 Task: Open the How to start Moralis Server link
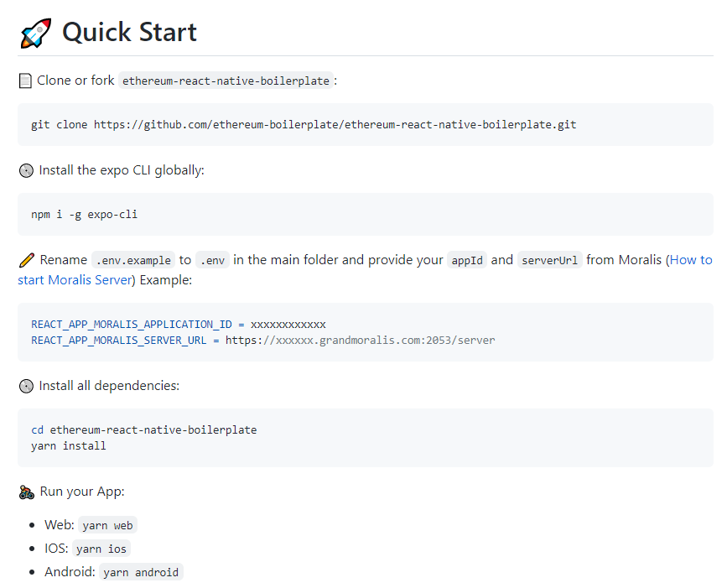(x=691, y=260)
